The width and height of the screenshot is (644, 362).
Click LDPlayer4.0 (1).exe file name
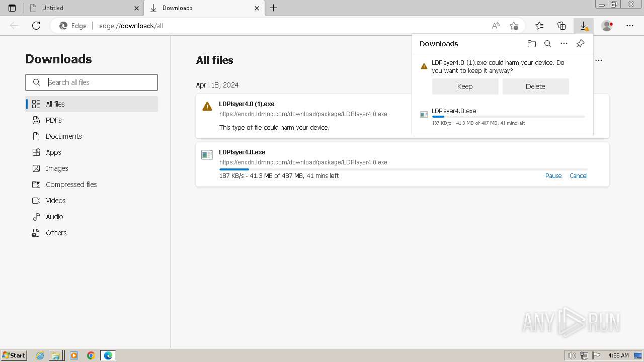click(247, 104)
